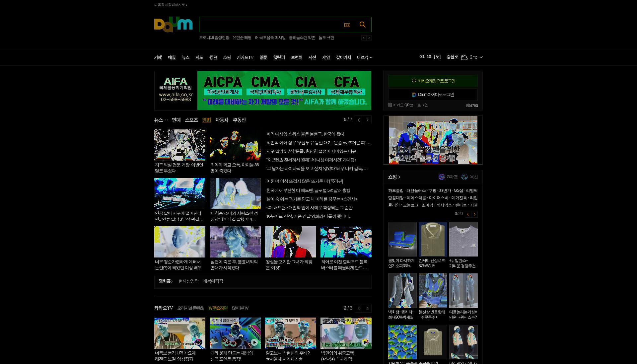Viewport: 637px width, 364px height.
Task: Click previous arrow in shopping mall list
Action: coord(468,214)
